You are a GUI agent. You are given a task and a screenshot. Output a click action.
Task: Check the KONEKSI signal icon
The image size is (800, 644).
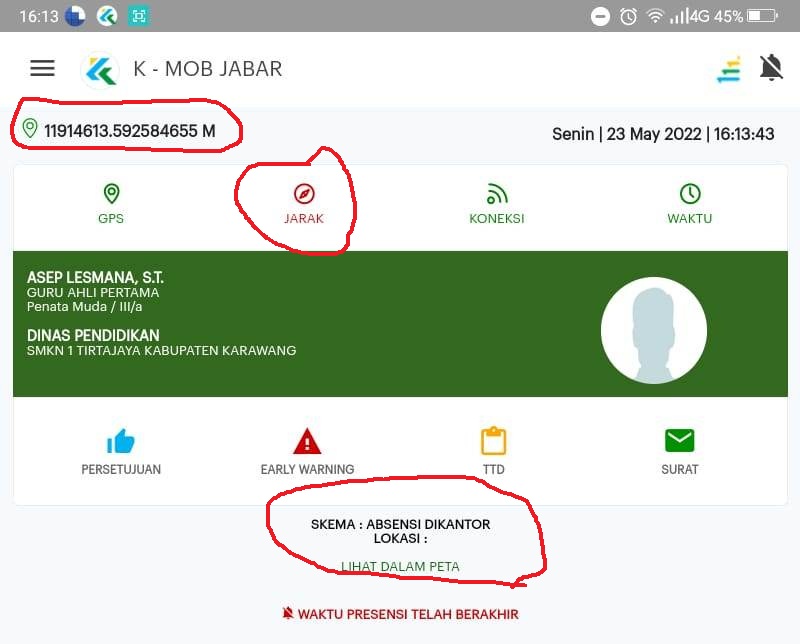tap(497, 194)
